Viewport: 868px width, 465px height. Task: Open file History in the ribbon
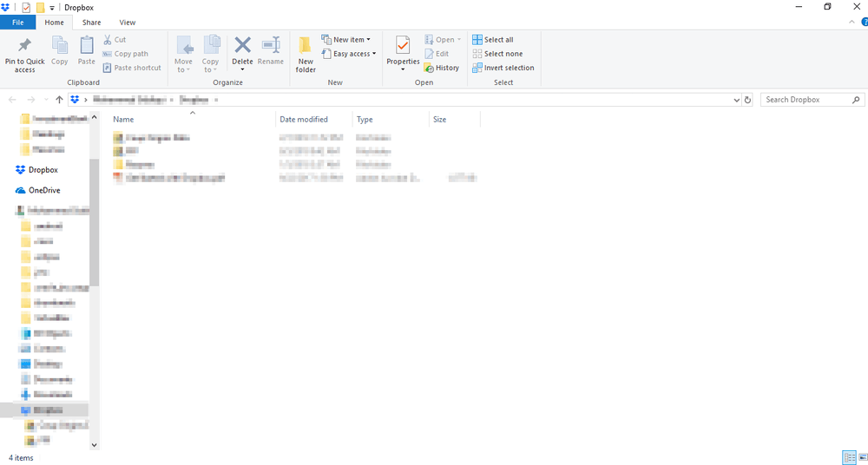click(441, 68)
